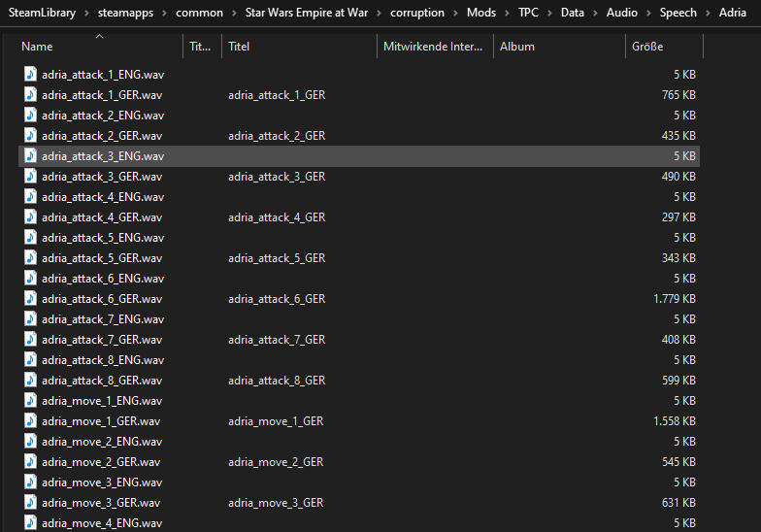Click the wav icon of adria_attack_6_GER.wav

30,298
